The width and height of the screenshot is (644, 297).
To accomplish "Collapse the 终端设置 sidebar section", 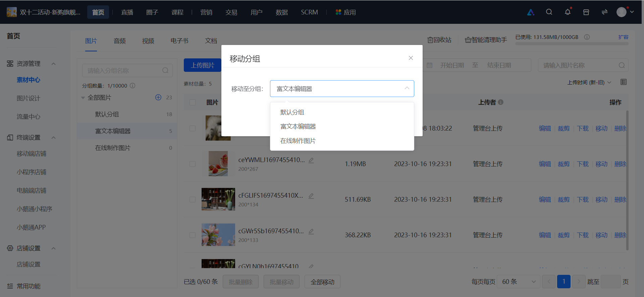I will point(54,137).
